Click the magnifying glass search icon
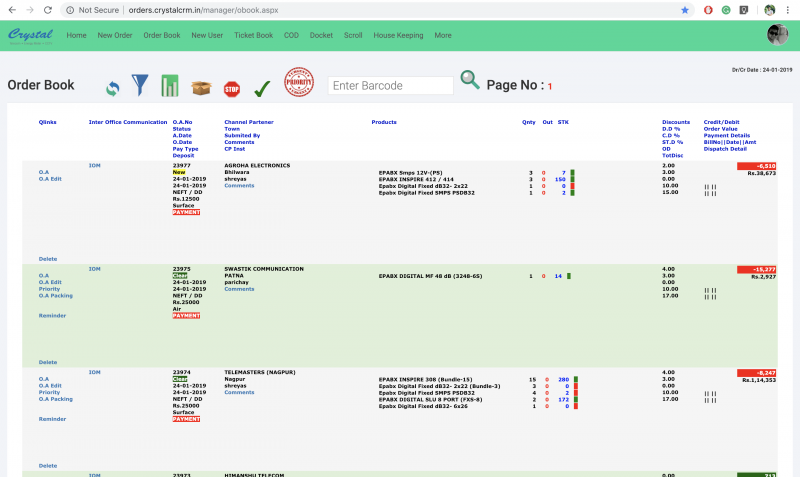 pyautogui.click(x=469, y=80)
